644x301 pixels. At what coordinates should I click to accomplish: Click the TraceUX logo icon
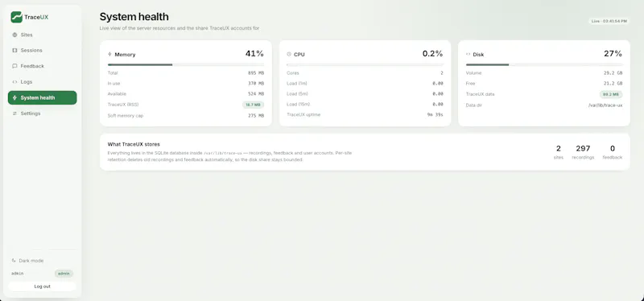click(16, 17)
